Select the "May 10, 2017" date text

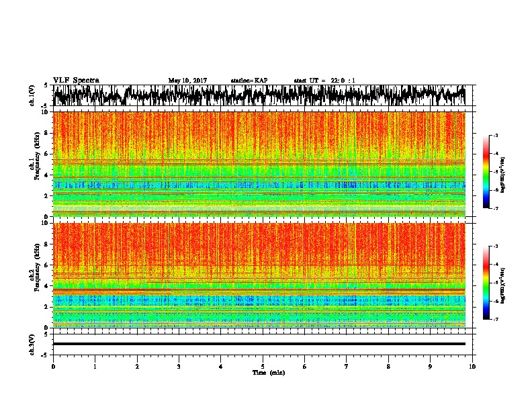coord(187,81)
